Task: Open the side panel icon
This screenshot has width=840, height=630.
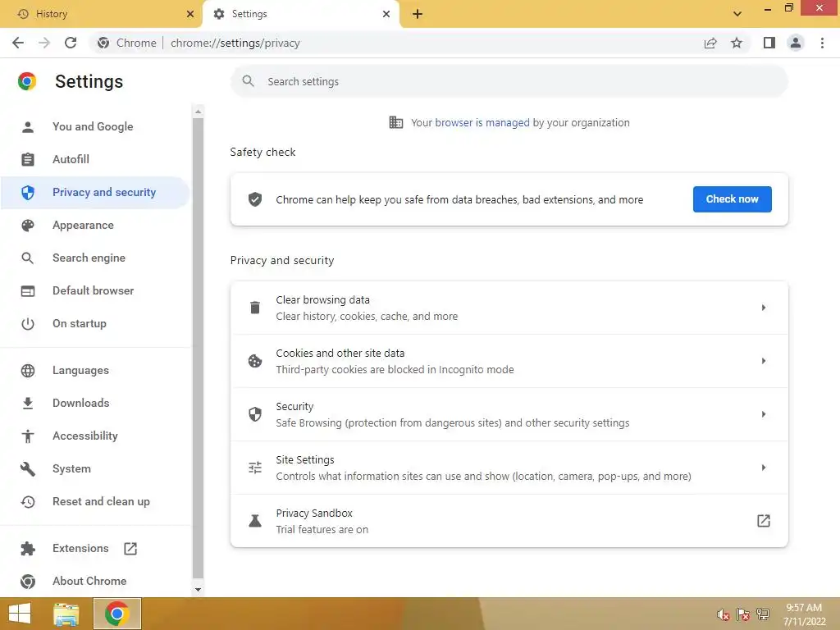Action: 769,43
